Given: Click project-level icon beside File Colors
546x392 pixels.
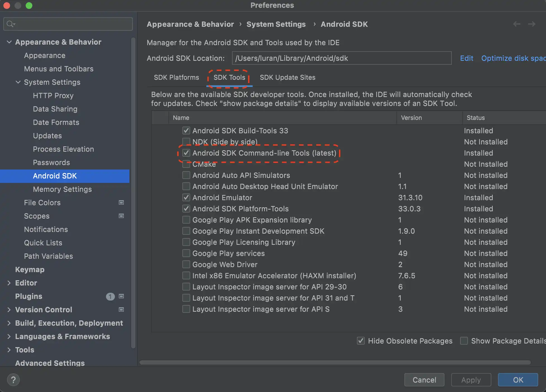Looking at the screenshot, I should tap(121, 203).
